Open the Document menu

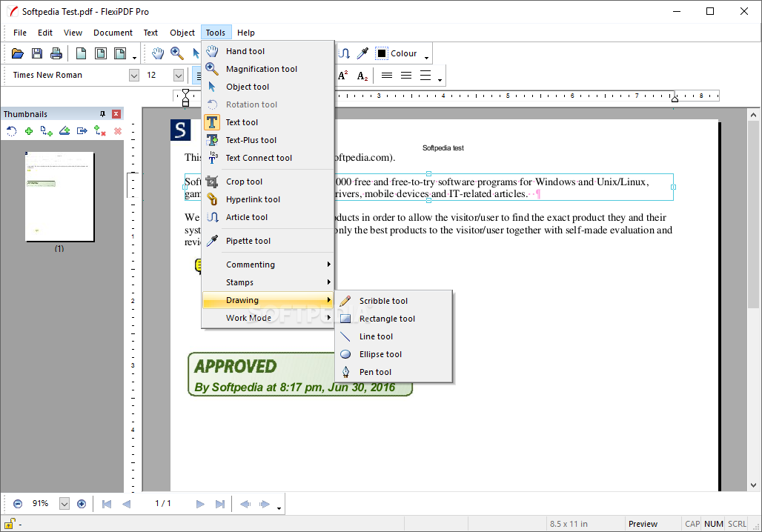113,33
